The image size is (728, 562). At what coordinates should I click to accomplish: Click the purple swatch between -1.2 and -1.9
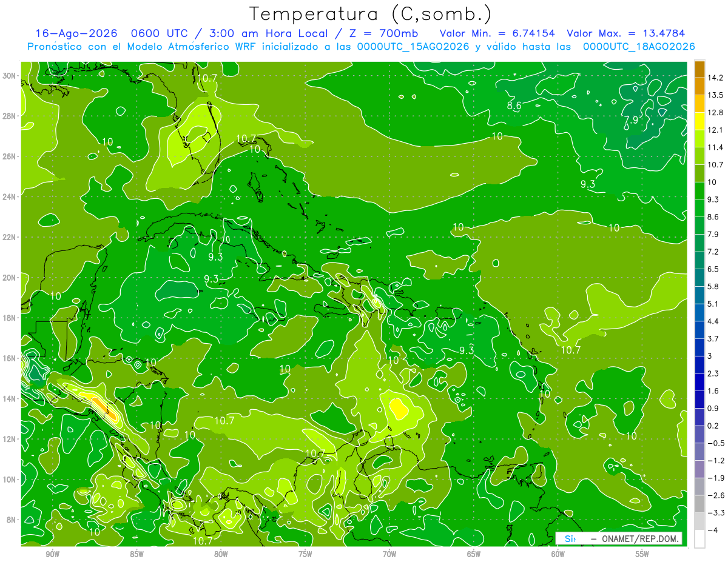coord(699,469)
